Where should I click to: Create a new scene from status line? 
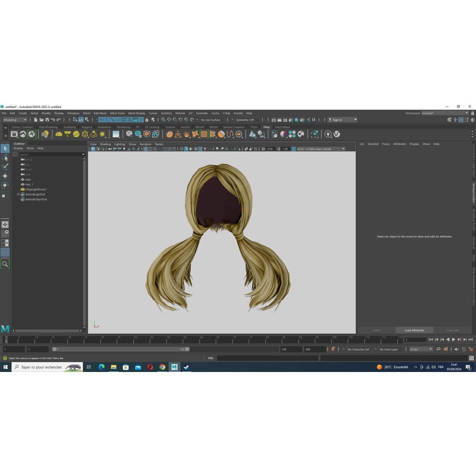[x=36, y=120]
